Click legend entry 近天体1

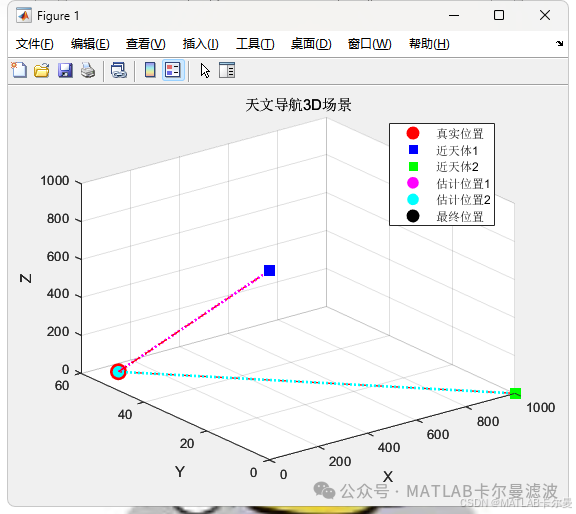[x=457, y=150]
